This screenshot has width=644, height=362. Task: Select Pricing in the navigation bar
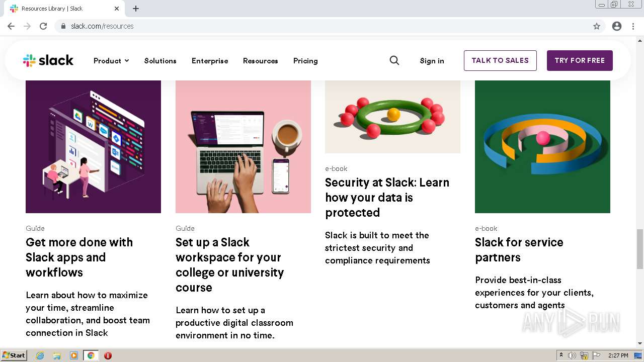[305, 61]
